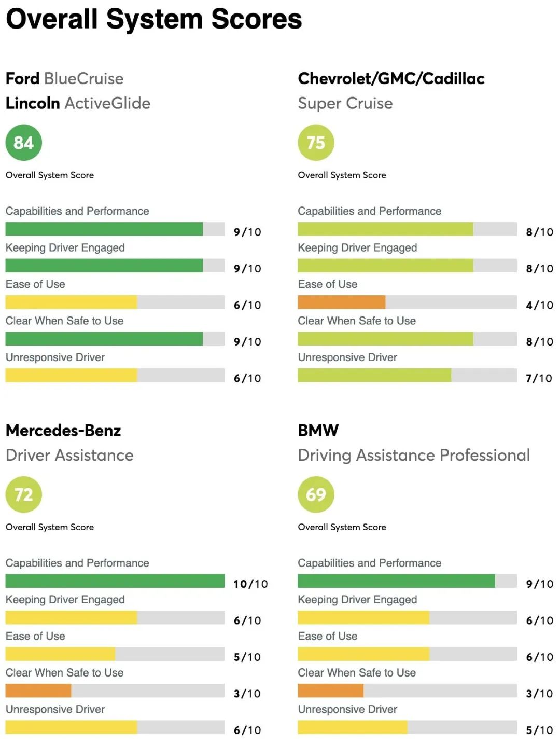Click the Overall System Scores title
The height and width of the screenshot is (745, 560).
coord(154,19)
